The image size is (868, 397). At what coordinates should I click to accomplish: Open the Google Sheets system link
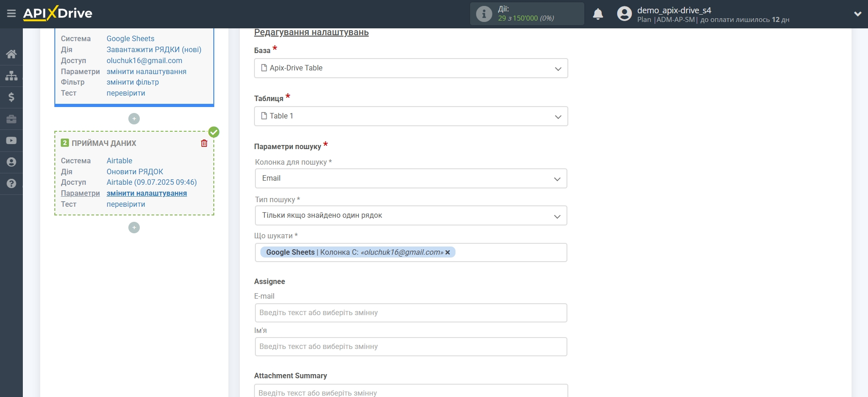pos(131,39)
